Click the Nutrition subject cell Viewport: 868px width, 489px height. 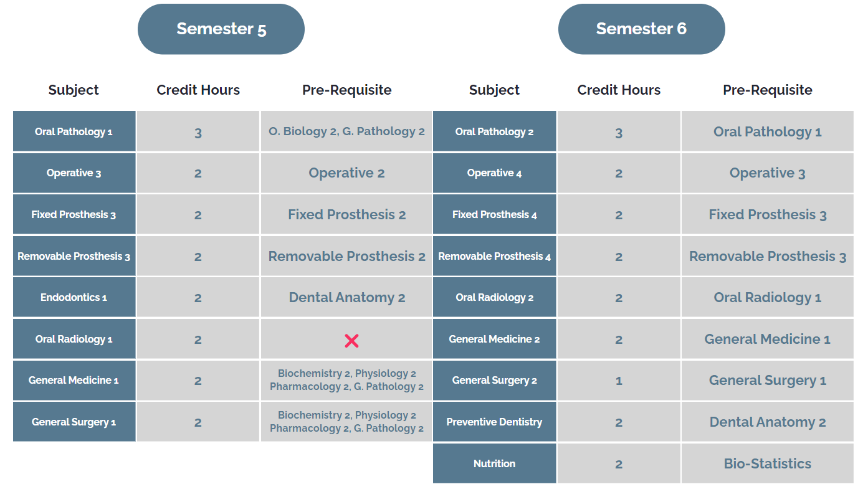coord(494,463)
